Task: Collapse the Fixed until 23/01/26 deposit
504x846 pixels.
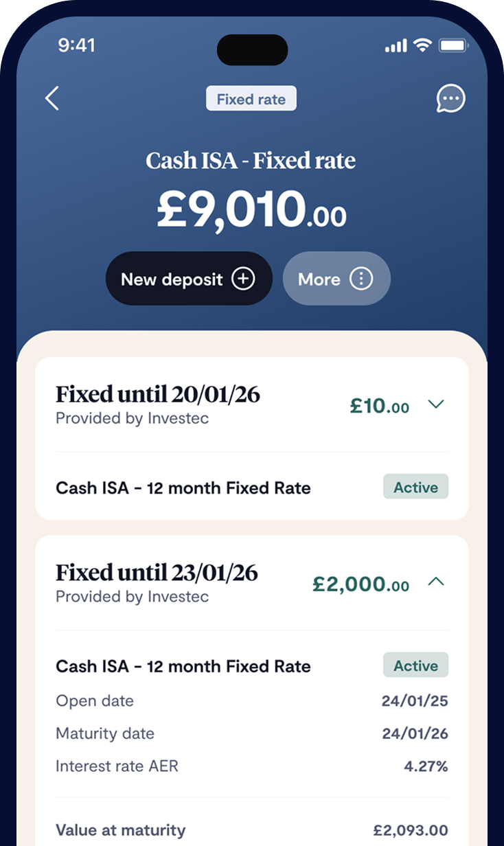Action: pyautogui.click(x=436, y=582)
